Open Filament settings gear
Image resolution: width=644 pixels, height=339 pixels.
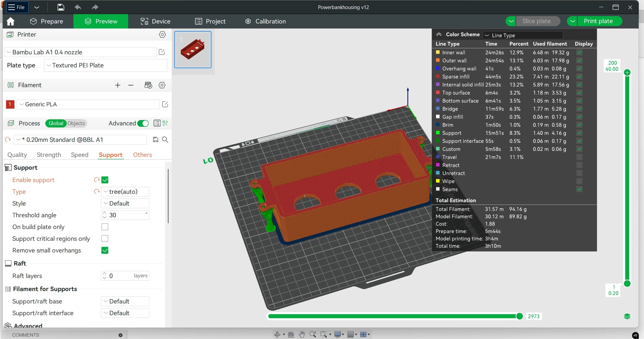tap(162, 85)
